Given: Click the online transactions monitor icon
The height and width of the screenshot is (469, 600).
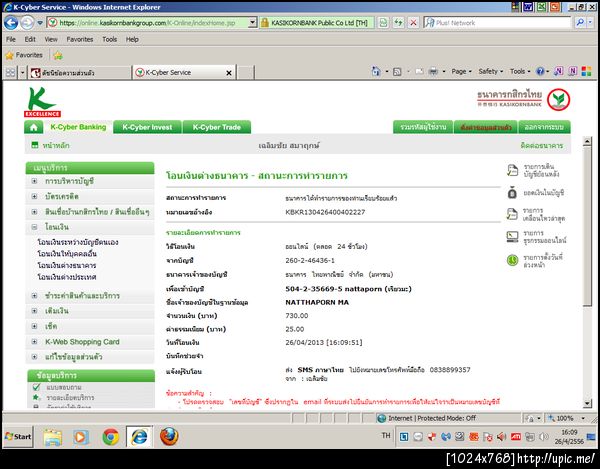Looking at the screenshot, I should [512, 237].
